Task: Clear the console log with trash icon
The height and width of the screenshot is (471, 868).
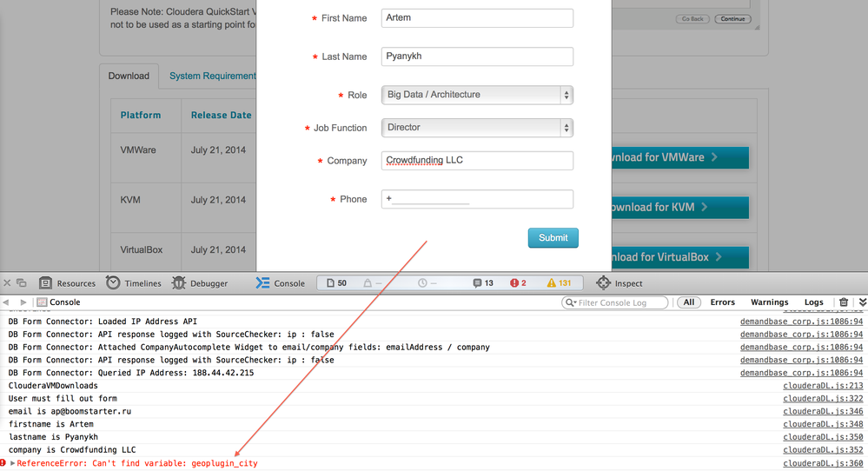Action: point(844,302)
